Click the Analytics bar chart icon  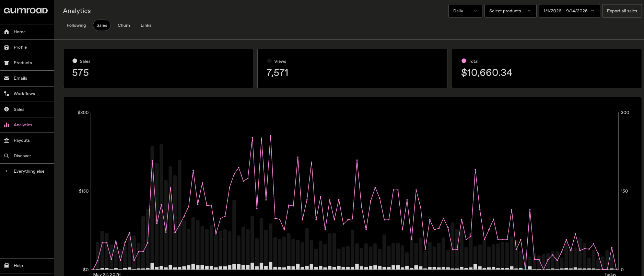(x=7, y=125)
